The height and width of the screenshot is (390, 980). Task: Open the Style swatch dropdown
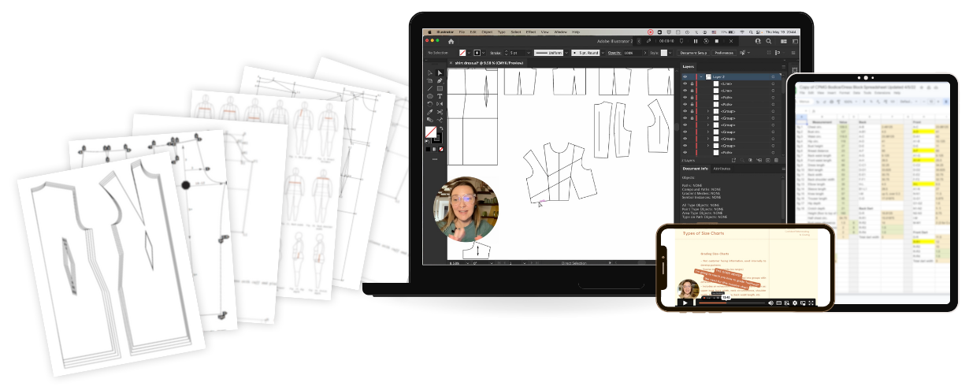point(670,53)
